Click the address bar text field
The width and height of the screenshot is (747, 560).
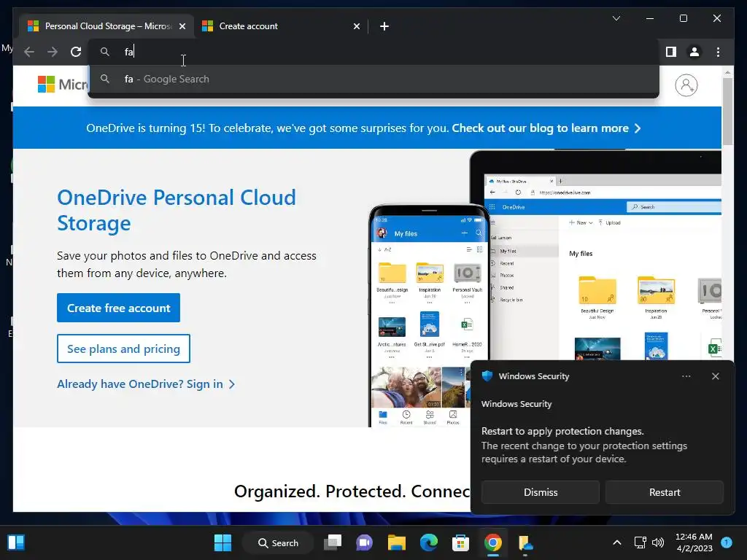point(373,52)
